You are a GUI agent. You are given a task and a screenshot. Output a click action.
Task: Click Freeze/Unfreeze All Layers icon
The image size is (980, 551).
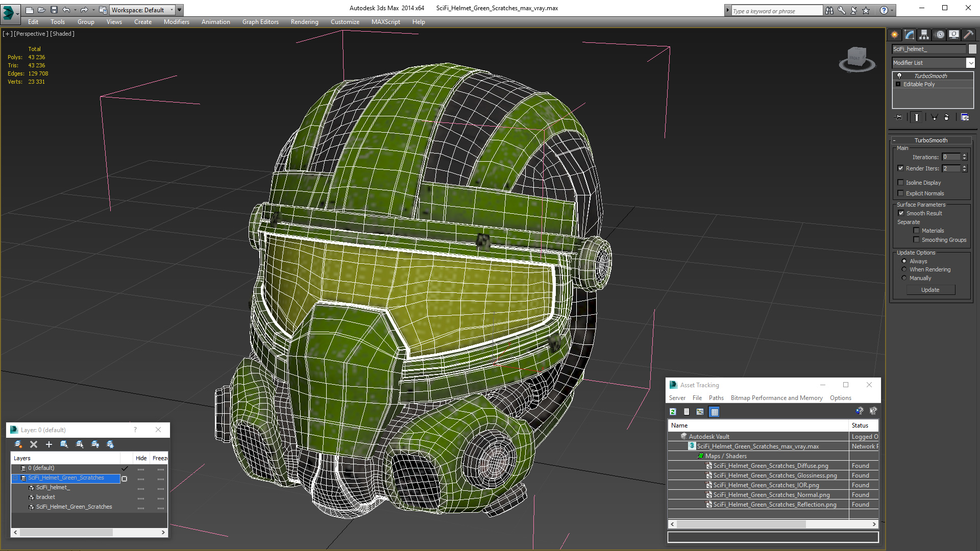(x=110, y=444)
